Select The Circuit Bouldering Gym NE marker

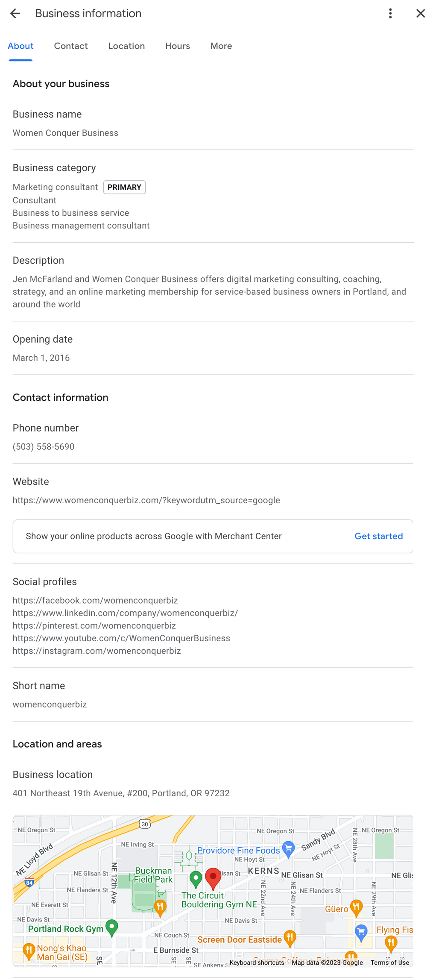tap(196, 877)
